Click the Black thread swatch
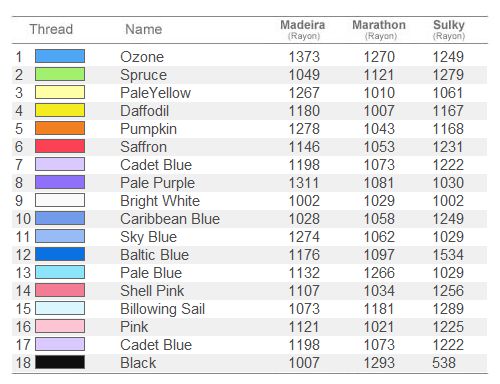The image size is (500, 384). tap(60, 362)
